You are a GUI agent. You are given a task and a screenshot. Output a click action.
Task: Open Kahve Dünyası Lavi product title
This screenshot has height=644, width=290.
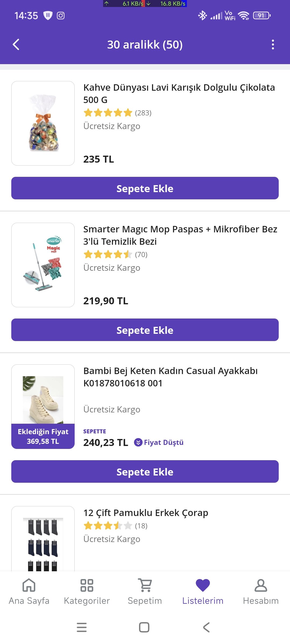click(179, 93)
